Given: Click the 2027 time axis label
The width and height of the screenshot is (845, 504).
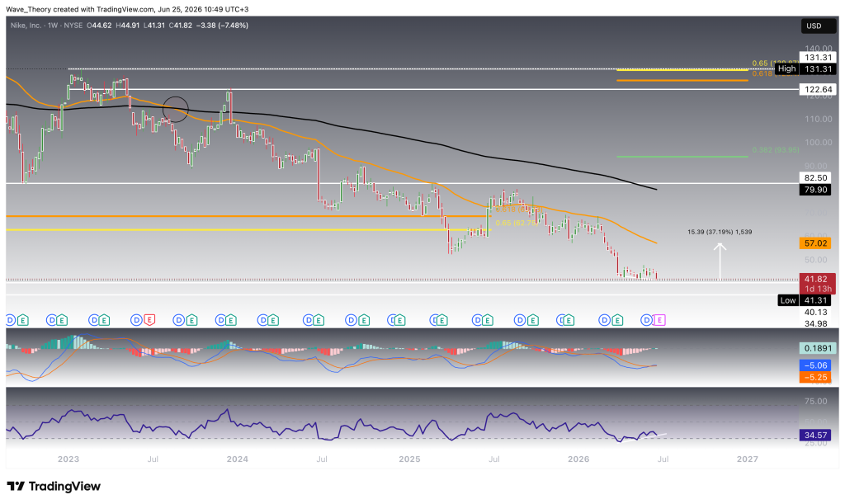Looking at the screenshot, I should [748, 459].
